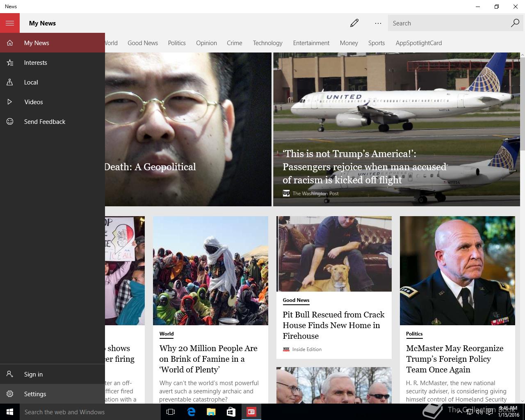Click the Settings gear icon

tap(10, 394)
